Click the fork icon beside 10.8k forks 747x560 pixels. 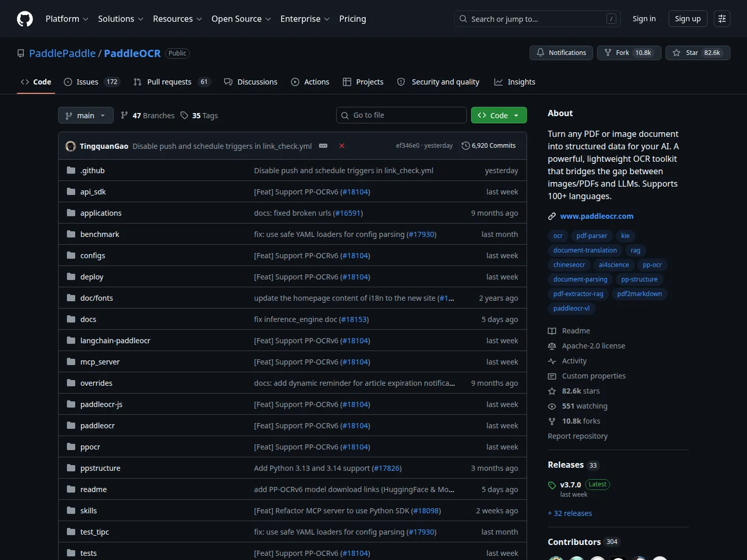click(x=552, y=421)
